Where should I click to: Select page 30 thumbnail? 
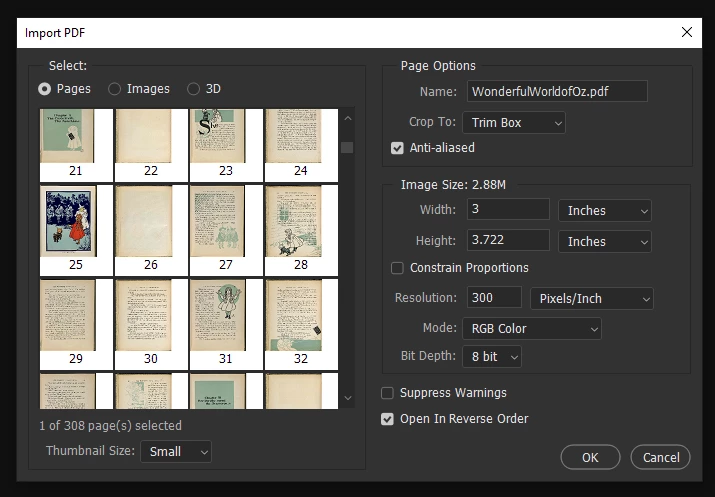click(151, 324)
